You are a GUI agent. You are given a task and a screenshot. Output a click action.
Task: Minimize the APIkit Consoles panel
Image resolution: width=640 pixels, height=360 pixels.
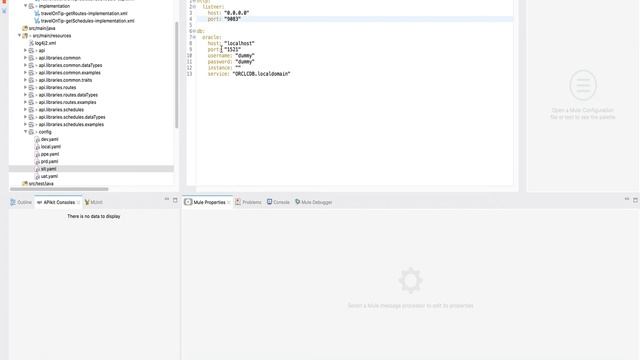click(x=167, y=199)
